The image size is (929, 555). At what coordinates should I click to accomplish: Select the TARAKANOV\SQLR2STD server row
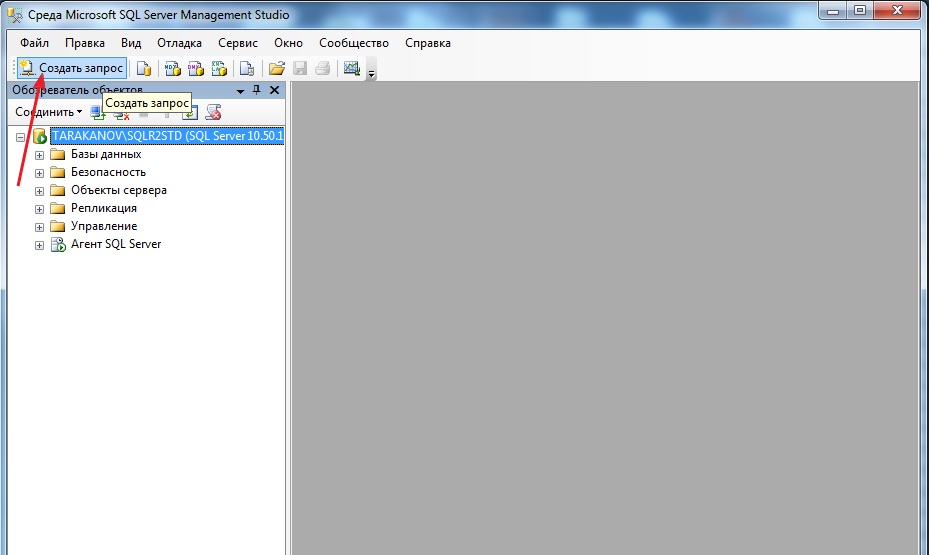pos(167,136)
